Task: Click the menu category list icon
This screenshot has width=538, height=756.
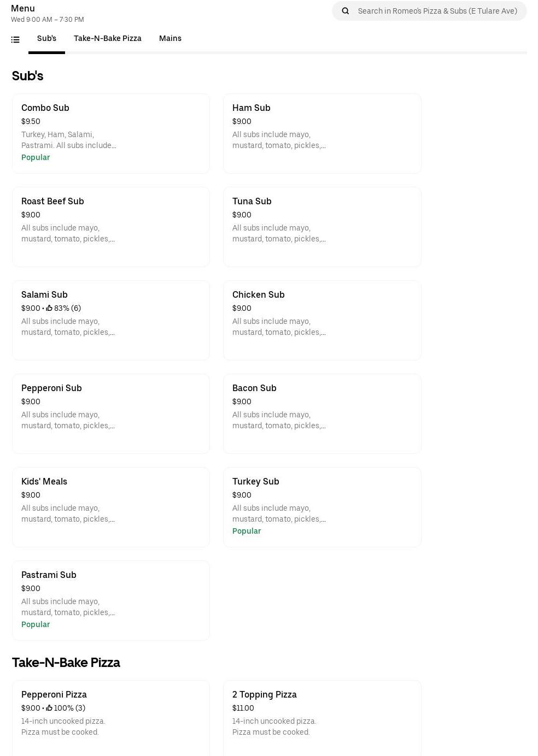Action: click(x=15, y=39)
